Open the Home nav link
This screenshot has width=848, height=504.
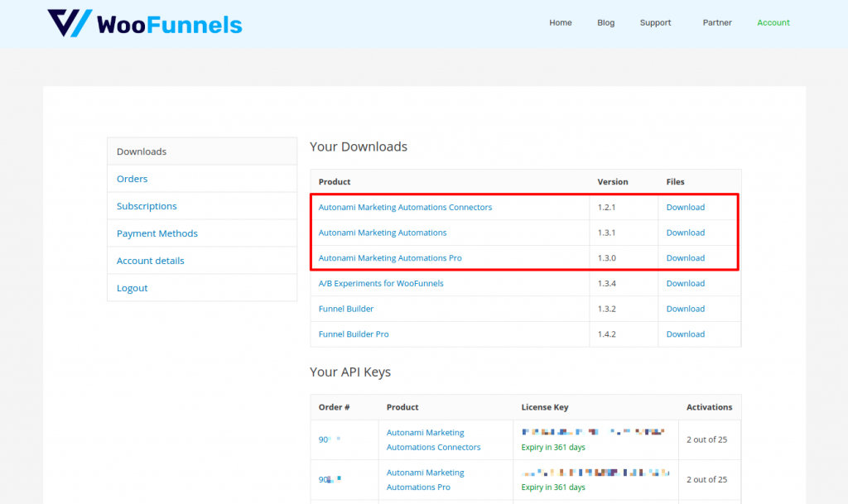[x=561, y=22]
